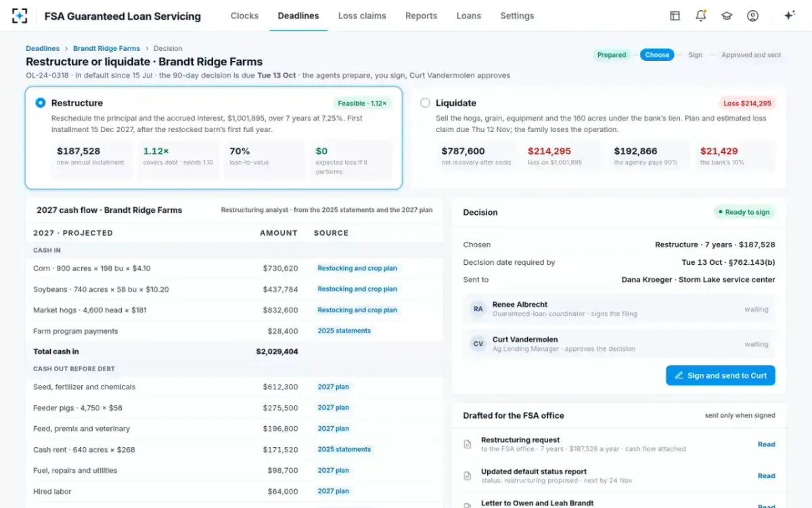Screen dimensions: 812x508
Task: Launch the sparkle assistant icon
Action: tap(789, 16)
